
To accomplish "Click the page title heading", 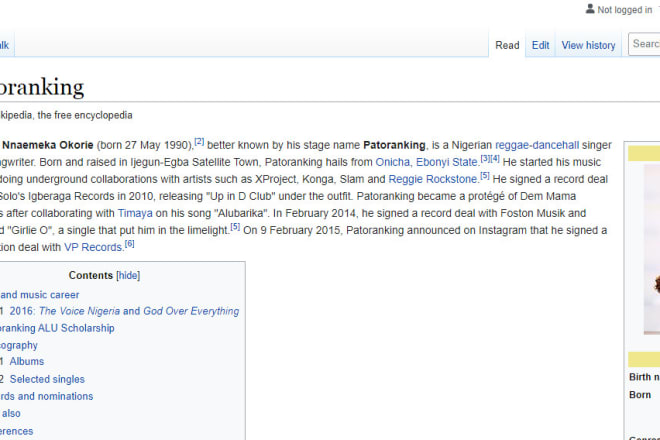I will click(42, 87).
